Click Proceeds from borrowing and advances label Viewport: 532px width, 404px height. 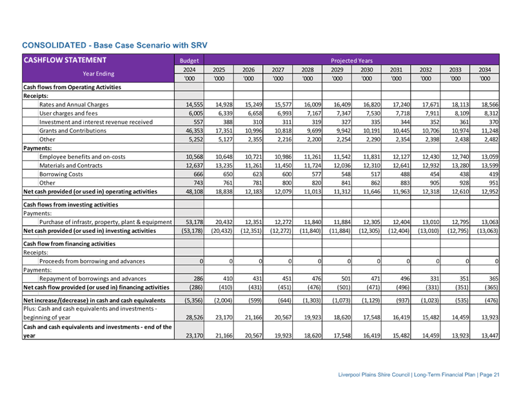coord(92,261)
